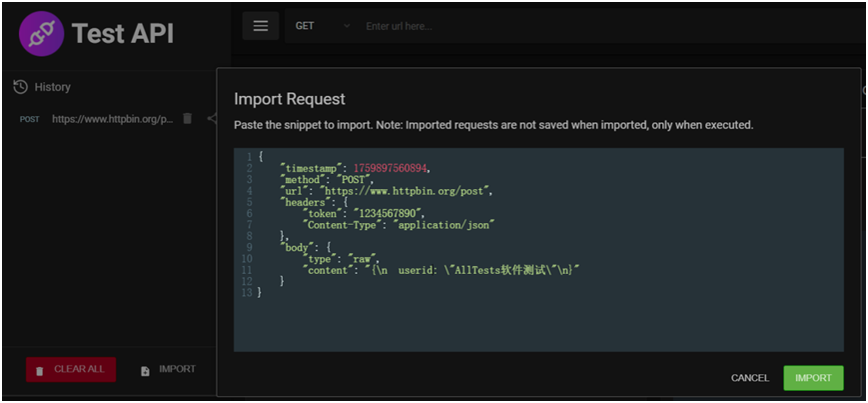Click the Import Request dialog heading
The height and width of the screenshot is (403, 868).
(290, 99)
